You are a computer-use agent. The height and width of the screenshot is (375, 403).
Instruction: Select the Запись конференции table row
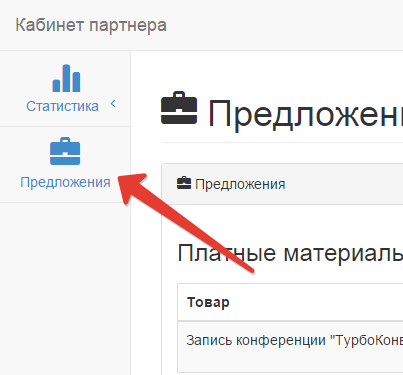[x=290, y=347]
